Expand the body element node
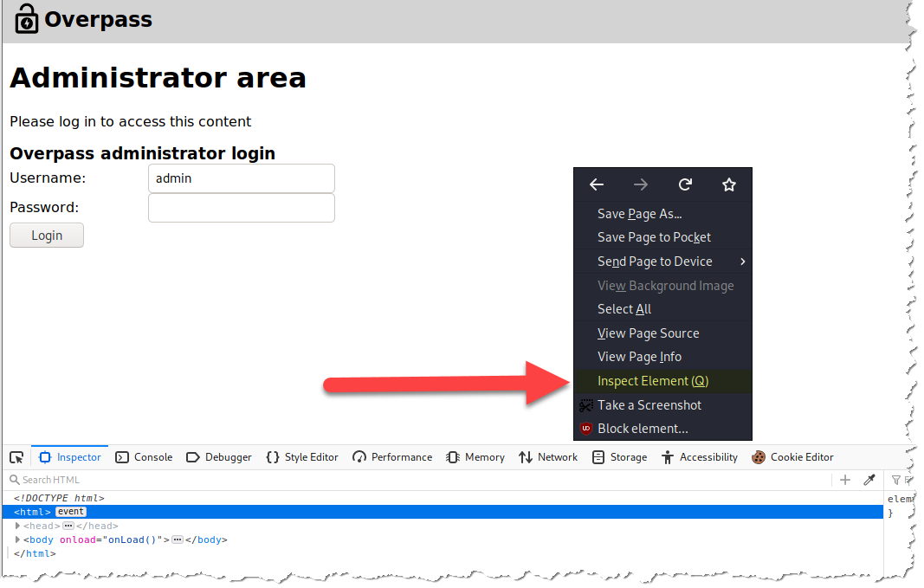924x588 pixels. click(x=18, y=540)
